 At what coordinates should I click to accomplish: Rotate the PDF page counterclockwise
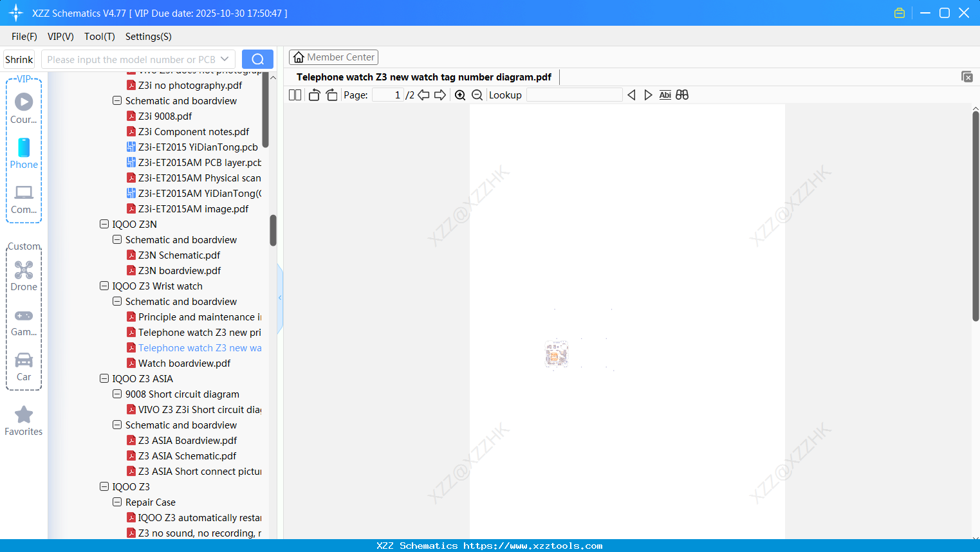pyautogui.click(x=314, y=95)
